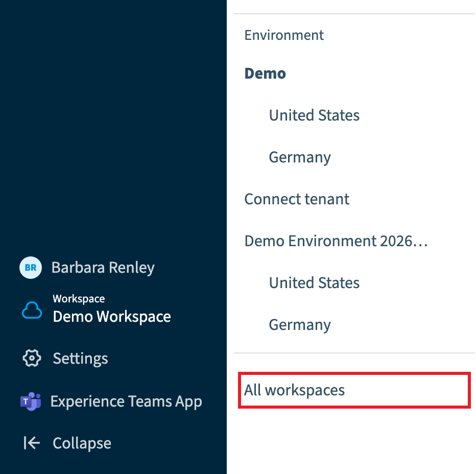
Task: Click the Settings gear icon
Action: point(32,358)
